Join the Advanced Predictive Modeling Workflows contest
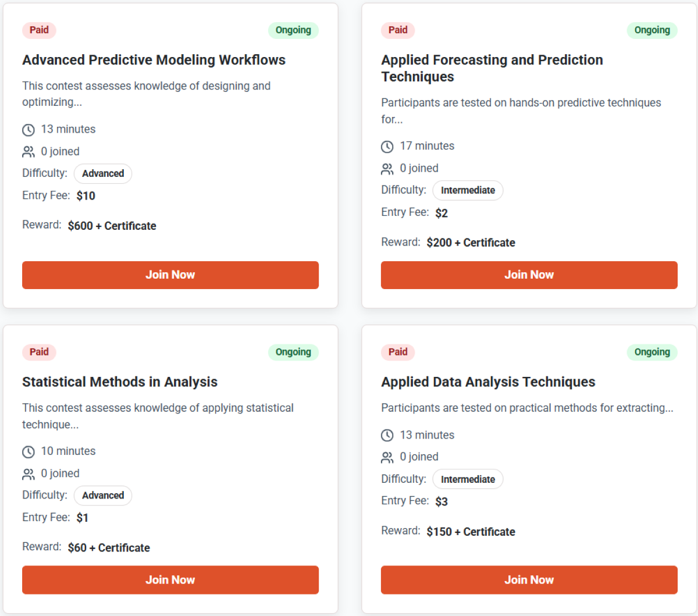The height and width of the screenshot is (616, 698). pyautogui.click(x=170, y=275)
